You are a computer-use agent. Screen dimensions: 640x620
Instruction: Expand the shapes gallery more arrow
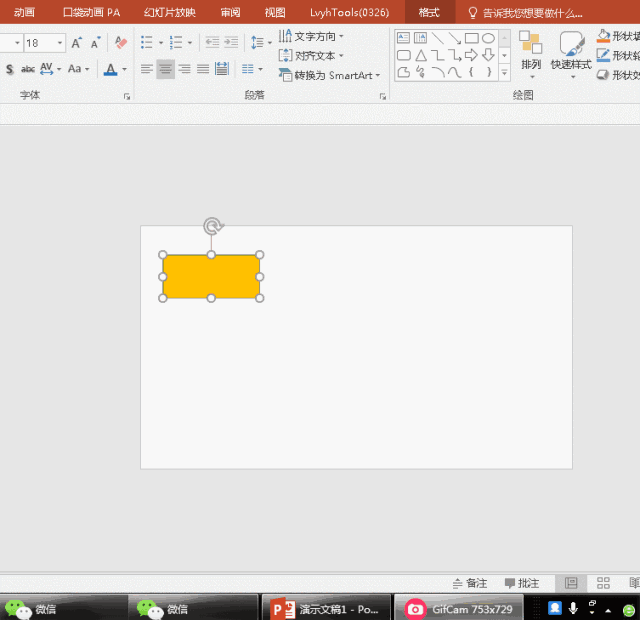(504, 72)
